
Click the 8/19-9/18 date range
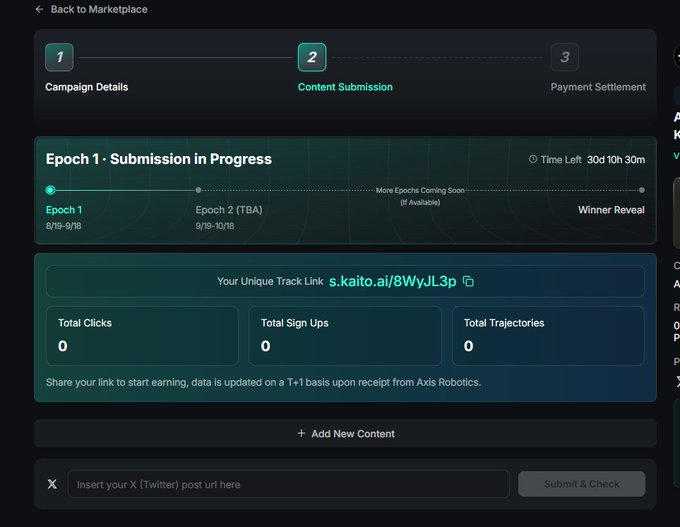(63, 226)
